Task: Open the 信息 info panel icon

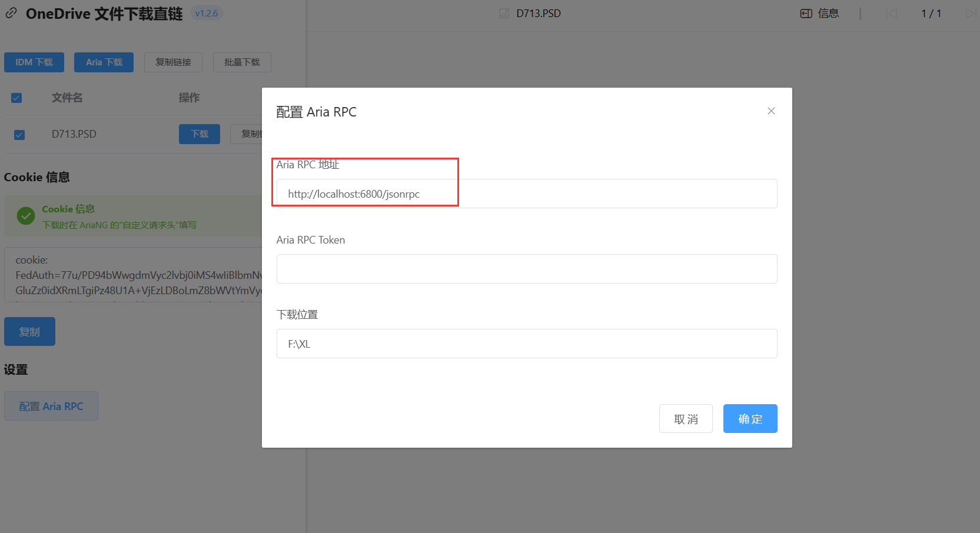Action: (x=806, y=14)
